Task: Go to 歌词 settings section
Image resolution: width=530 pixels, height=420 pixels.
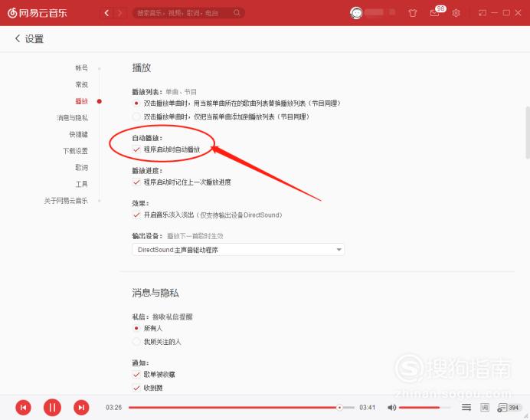Action: click(x=81, y=167)
